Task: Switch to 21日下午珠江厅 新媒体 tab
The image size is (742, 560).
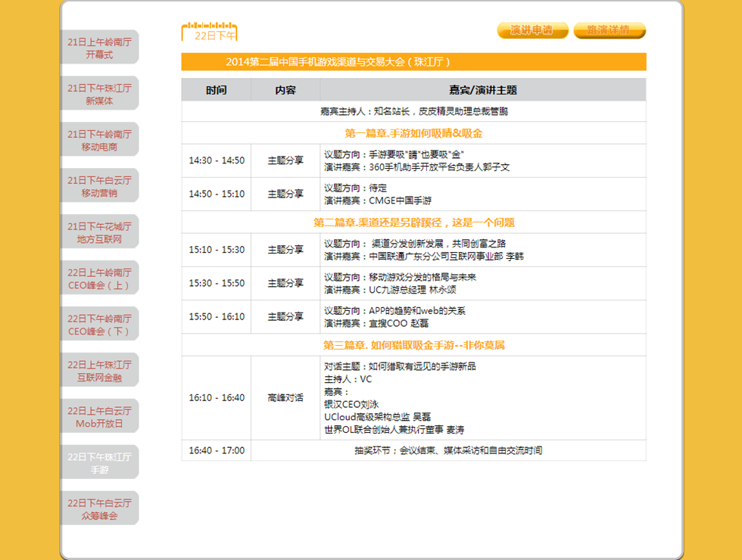Action: (x=100, y=94)
